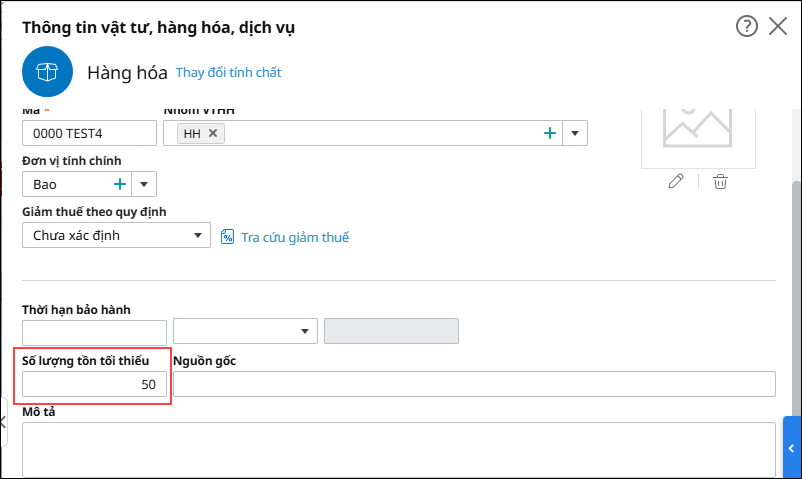The height and width of the screenshot is (479, 802).
Task: Close the product information dialog
Action: pos(778,26)
